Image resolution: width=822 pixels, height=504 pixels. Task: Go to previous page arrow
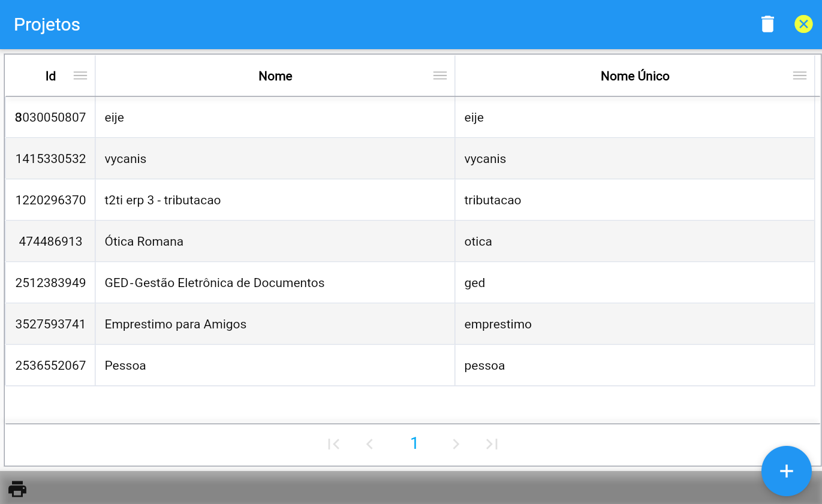370,444
